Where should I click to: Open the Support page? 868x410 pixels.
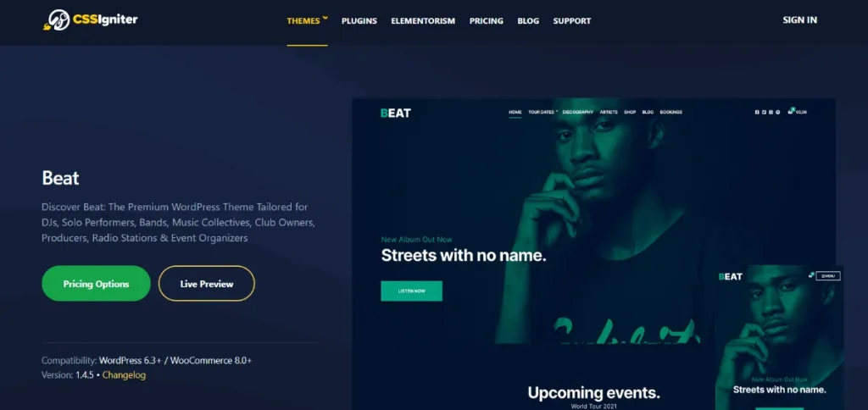click(572, 21)
